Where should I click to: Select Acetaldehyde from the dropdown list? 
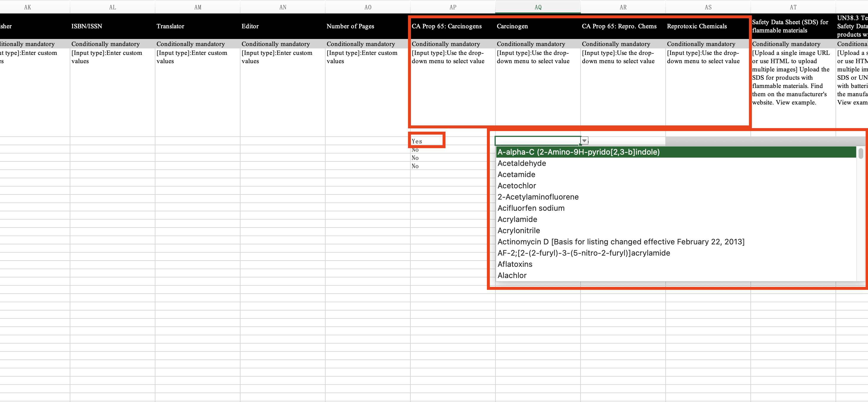[522, 163]
